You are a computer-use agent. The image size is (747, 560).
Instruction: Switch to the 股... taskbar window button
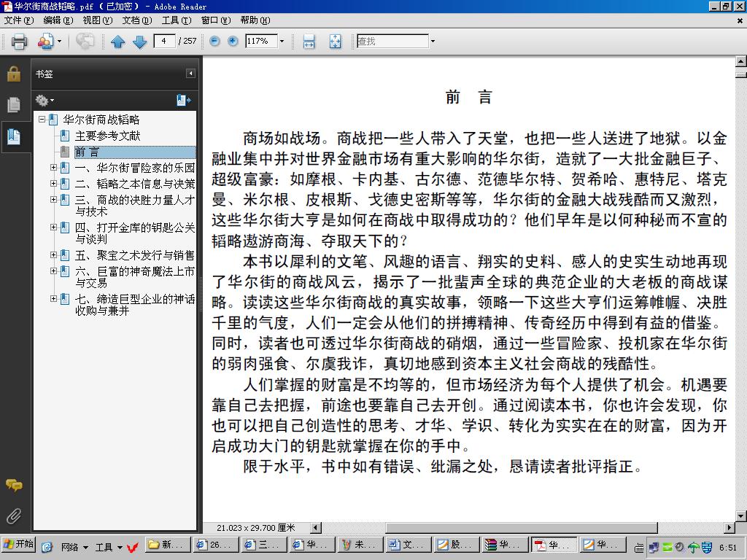pos(457,545)
